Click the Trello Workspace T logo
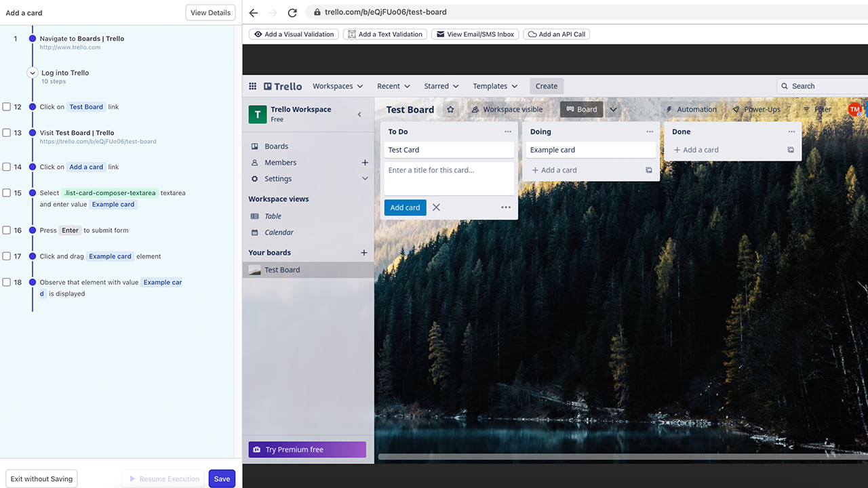This screenshot has height=488, width=868. [x=258, y=115]
